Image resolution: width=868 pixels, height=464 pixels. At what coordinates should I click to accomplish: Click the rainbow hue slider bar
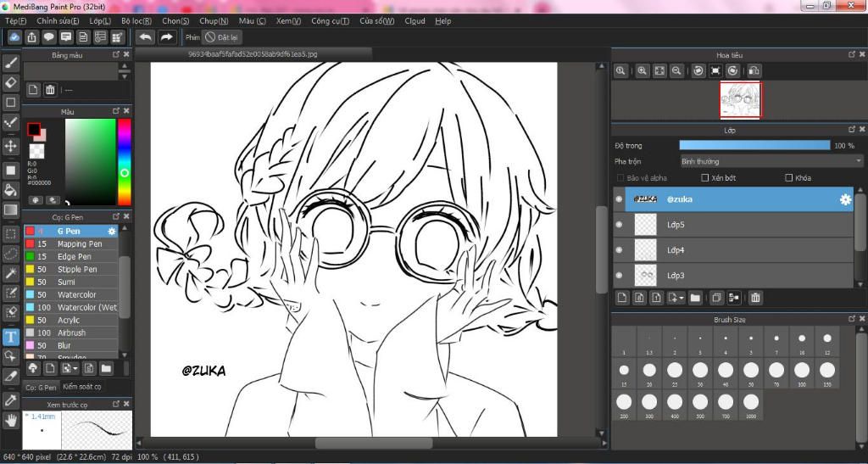[x=125, y=162]
